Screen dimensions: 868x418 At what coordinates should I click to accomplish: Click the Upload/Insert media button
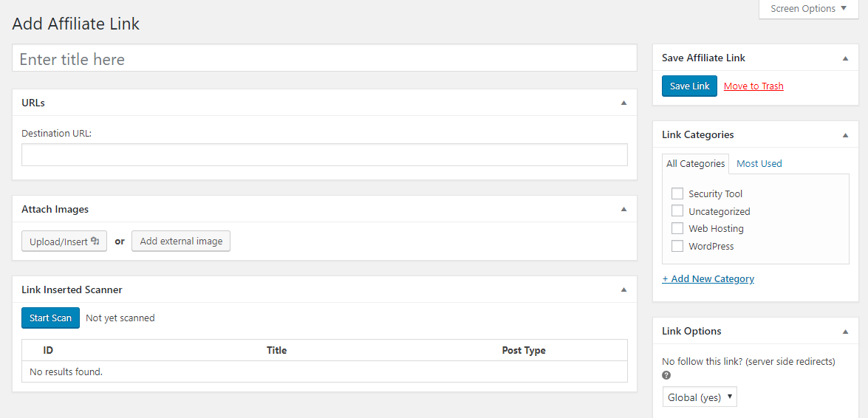(64, 241)
